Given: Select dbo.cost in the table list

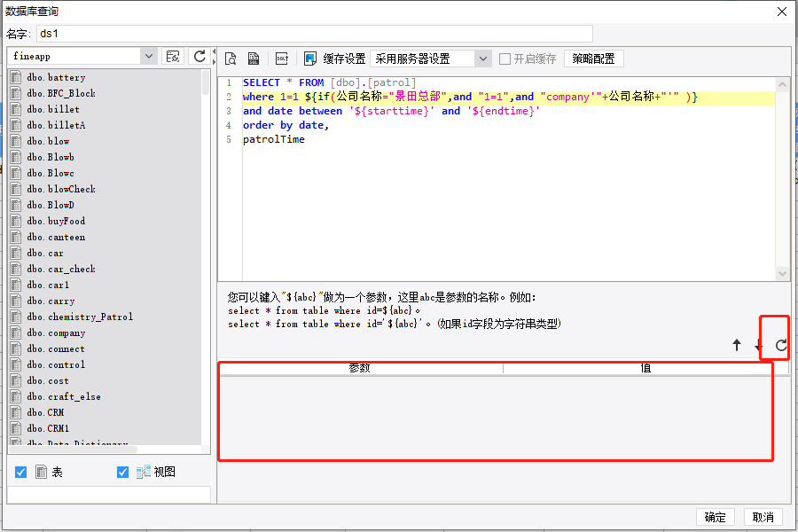Looking at the screenshot, I should coord(48,380).
